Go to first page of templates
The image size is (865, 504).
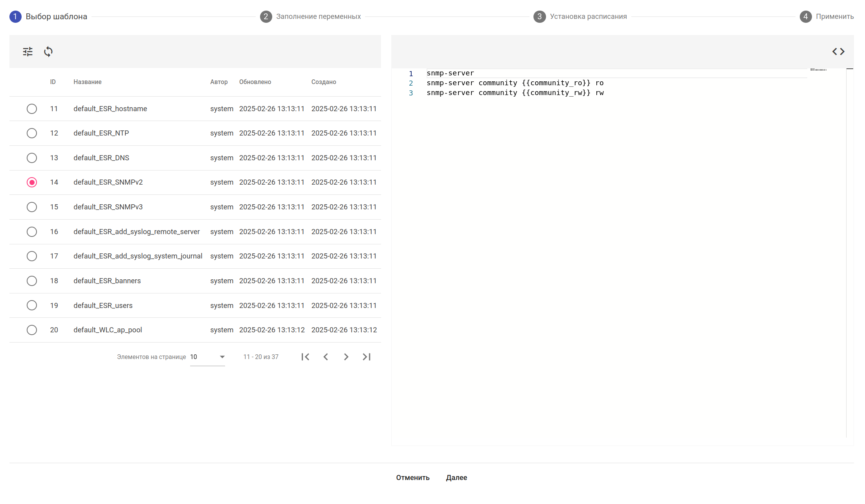tap(305, 357)
